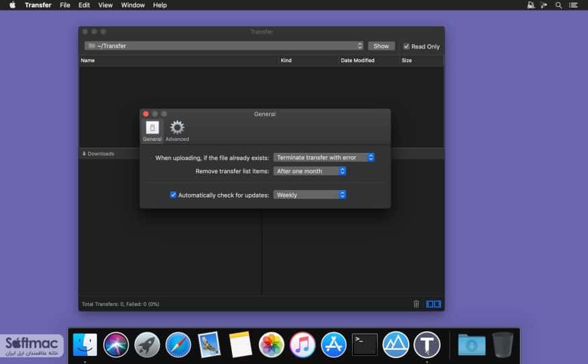Click the status icon left of Spotlight
Screen dimensions: 588x364
pos(544,5)
